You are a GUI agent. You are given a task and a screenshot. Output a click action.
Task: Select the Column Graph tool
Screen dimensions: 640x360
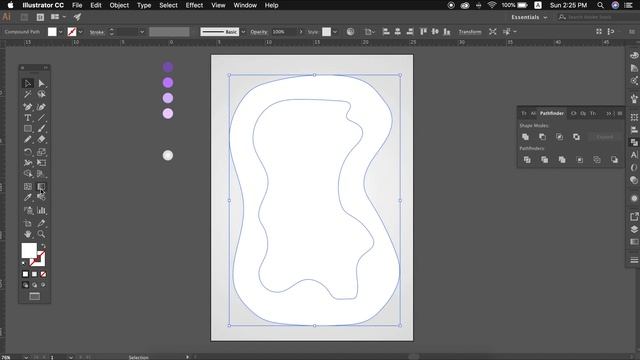[41, 211]
